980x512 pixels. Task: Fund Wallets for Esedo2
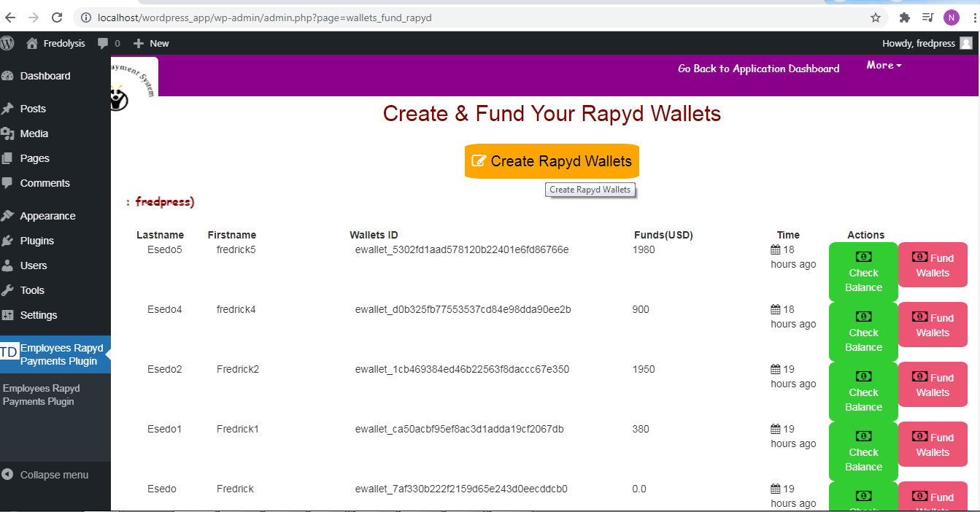click(933, 384)
